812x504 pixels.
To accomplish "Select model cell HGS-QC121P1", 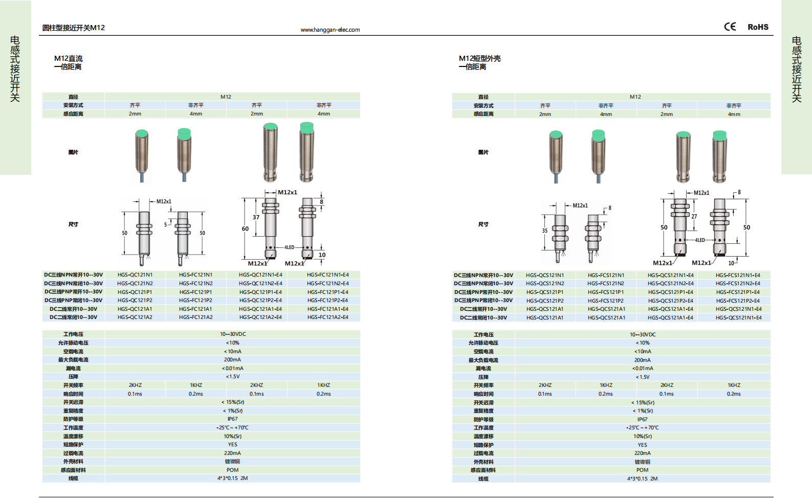I will click(x=135, y=292).
